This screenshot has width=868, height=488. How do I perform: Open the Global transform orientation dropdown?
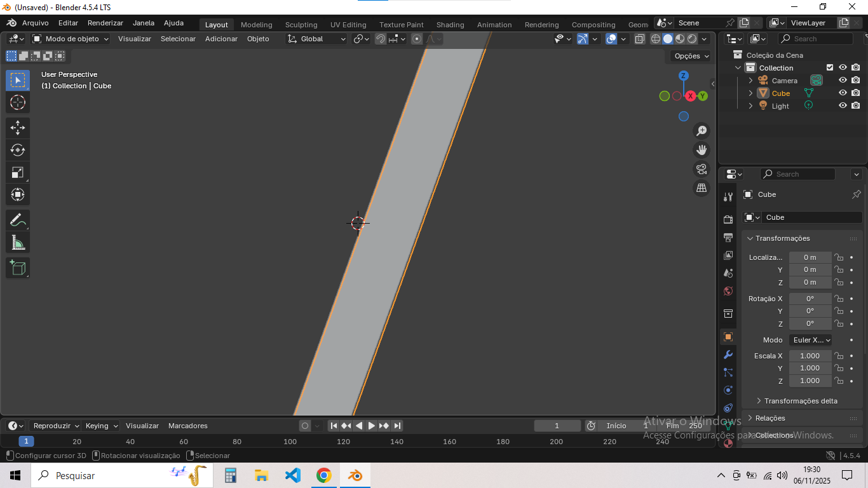[316, 39]
